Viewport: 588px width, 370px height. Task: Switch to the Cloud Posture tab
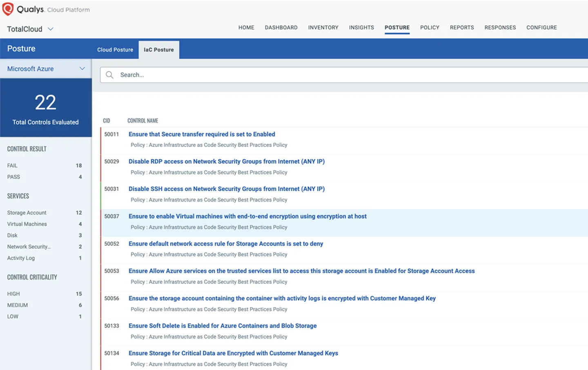point(115,50)
